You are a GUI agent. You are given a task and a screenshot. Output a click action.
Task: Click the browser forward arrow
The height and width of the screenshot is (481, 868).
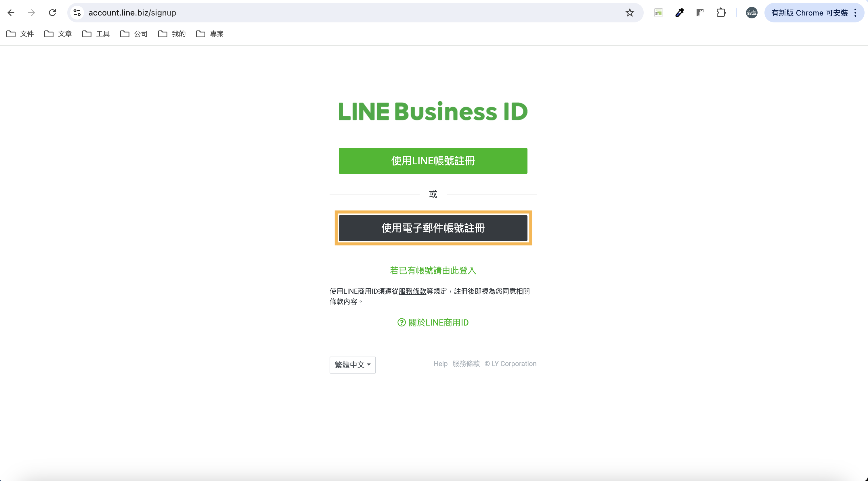coord(32,13)
